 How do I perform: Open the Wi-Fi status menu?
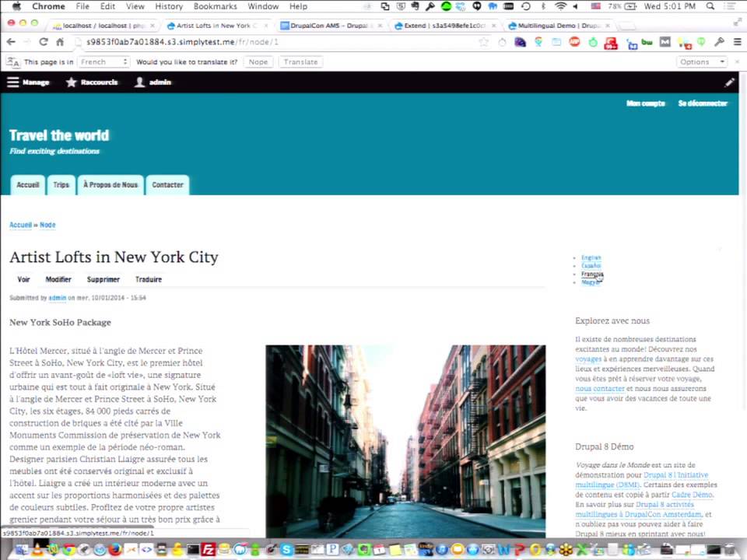561,6
